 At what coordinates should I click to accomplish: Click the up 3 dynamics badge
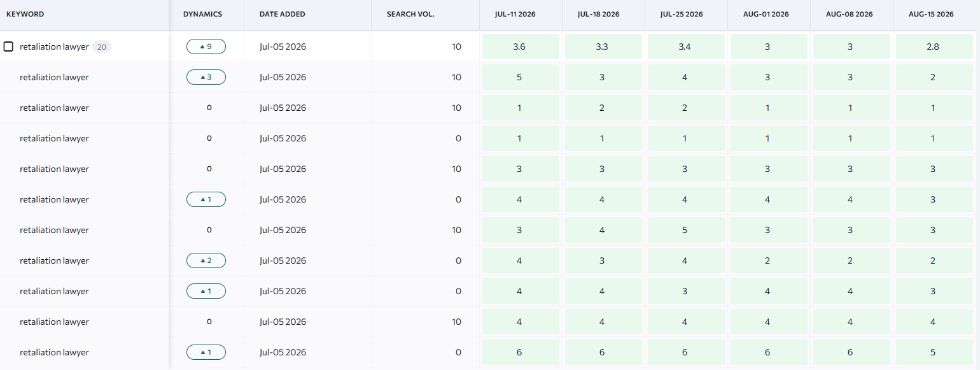(206, 77)
